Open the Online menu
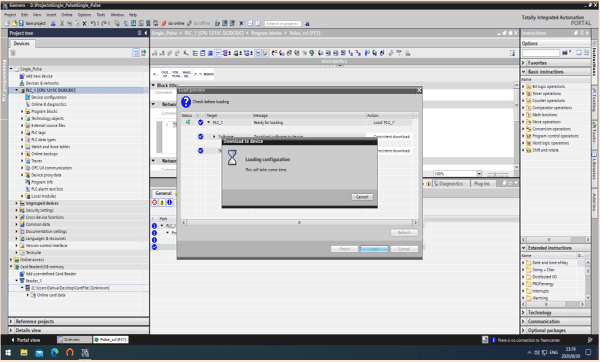Image resolution: width=600 pixels, height=362 pixels. coord(67,15)
